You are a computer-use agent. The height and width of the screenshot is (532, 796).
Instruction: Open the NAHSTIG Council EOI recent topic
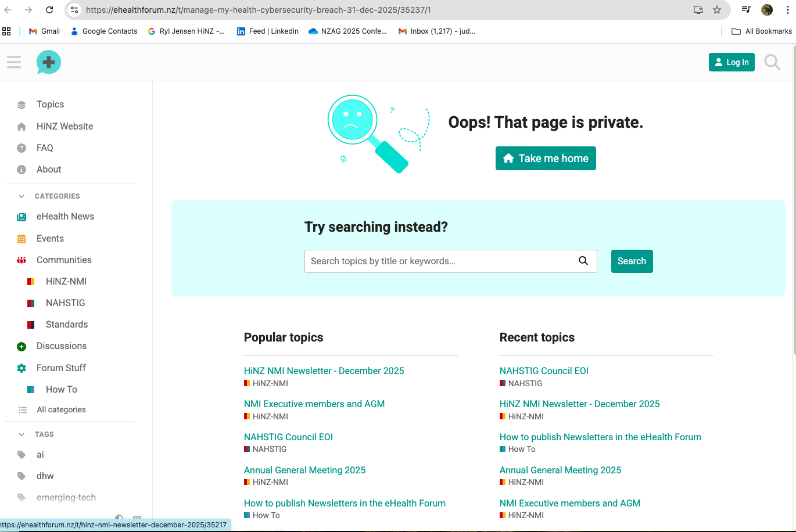544,371
